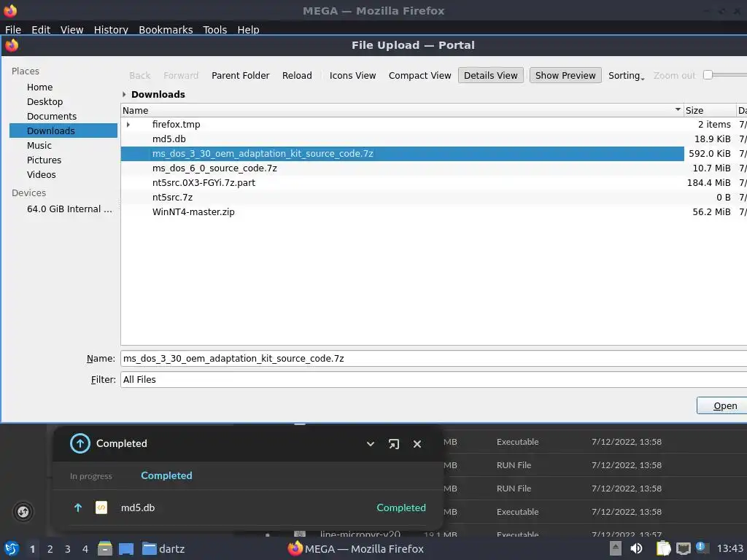Click the circular upload arrow icon beside Completed heading
This screenshot has height=560, width=747.
click(80, 443)
